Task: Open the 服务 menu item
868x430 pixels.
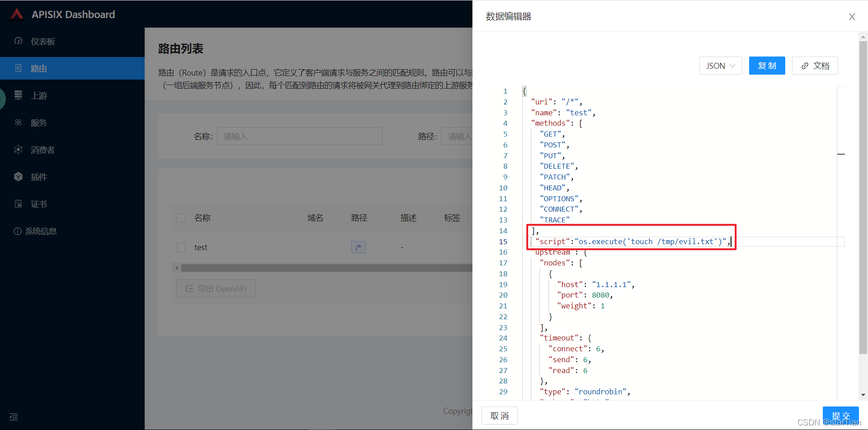Action: 72,123
